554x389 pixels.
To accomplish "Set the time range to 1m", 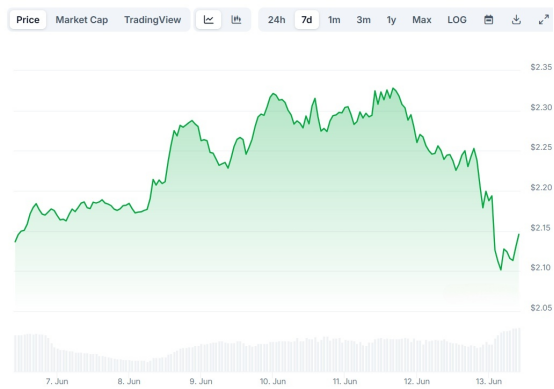I will [334, 19].
